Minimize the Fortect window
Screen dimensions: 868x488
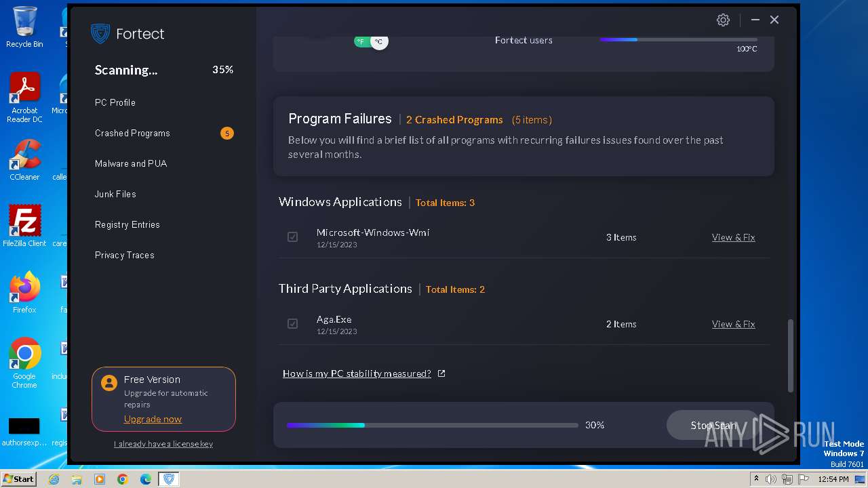(755, 20)
